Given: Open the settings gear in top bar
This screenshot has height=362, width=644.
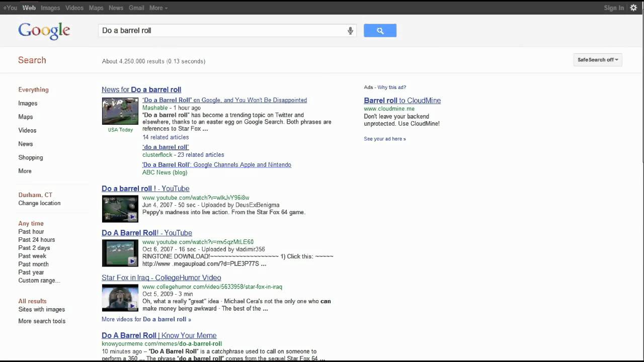Looking at the screenshot, I should [633, 8].
